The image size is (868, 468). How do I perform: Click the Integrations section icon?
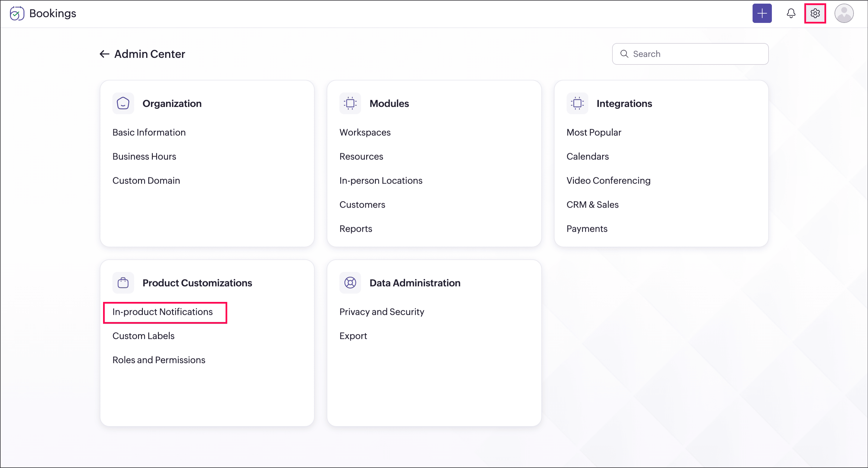(x=577, y=103)
